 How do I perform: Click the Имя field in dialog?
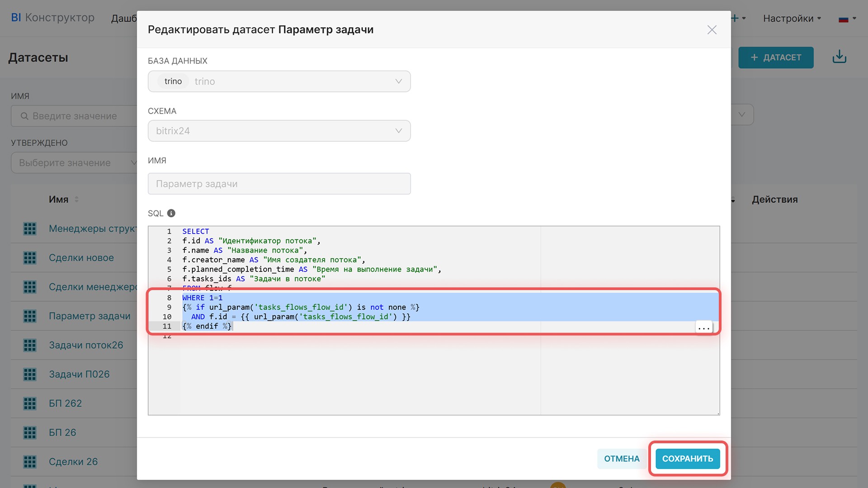pos(279,184)
